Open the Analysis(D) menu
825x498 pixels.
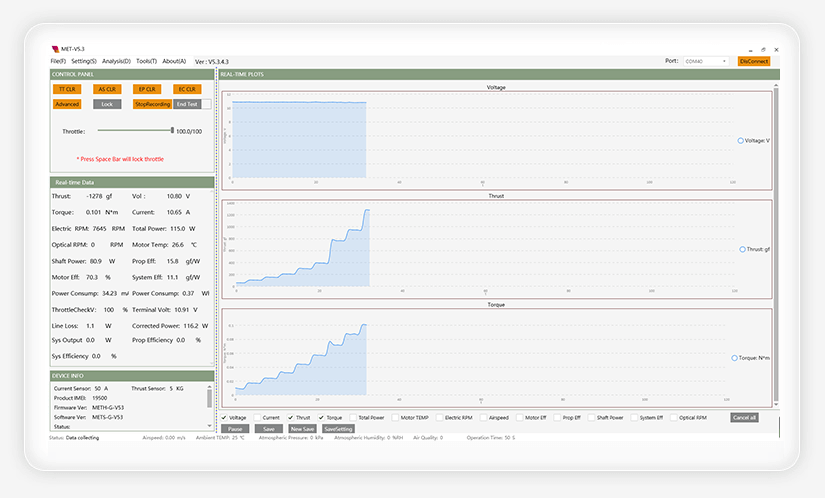(116, 62)
